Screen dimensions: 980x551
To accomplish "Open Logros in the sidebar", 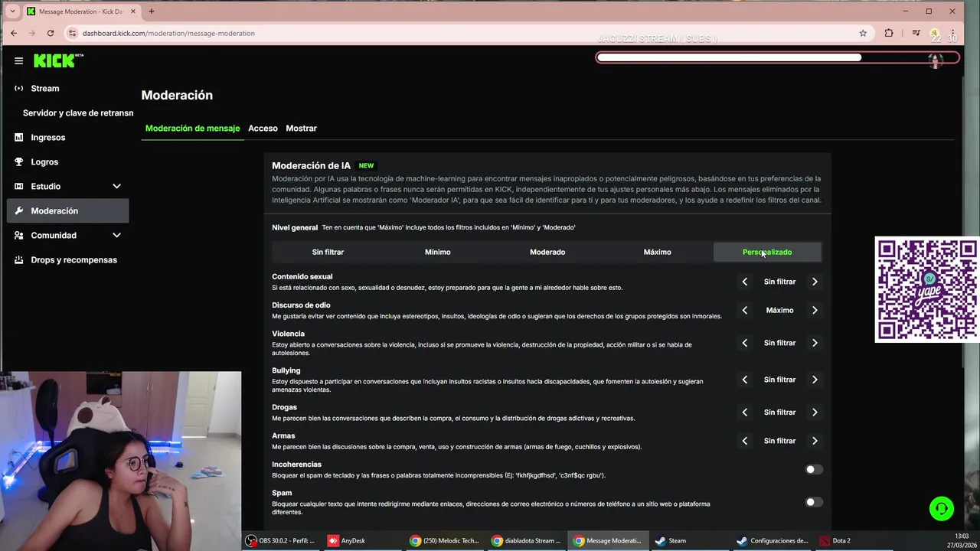I will click(x=44, y=161).
